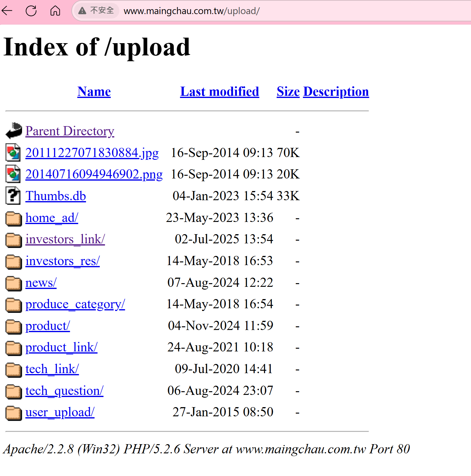
Task: Select the 04-Nov-2024 11:59 date text
Action: [x=220, y=326]
